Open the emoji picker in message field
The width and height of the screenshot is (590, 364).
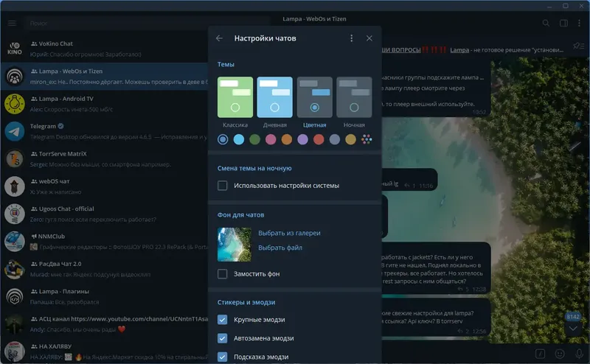[x=560, y=354]
